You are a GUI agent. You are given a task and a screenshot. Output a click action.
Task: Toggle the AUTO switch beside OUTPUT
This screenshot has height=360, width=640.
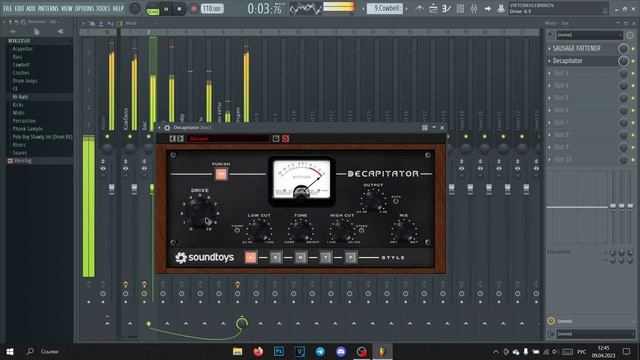click(x=396, y=201)
